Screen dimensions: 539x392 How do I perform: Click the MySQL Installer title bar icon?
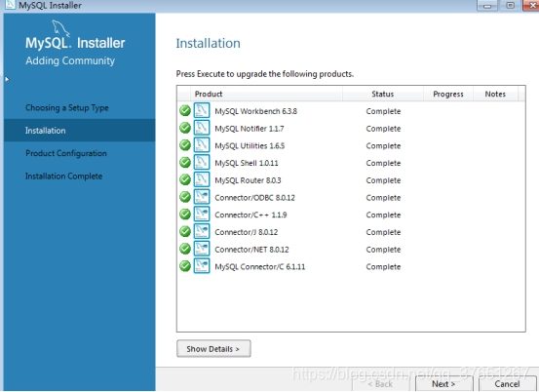pos(10,5)
